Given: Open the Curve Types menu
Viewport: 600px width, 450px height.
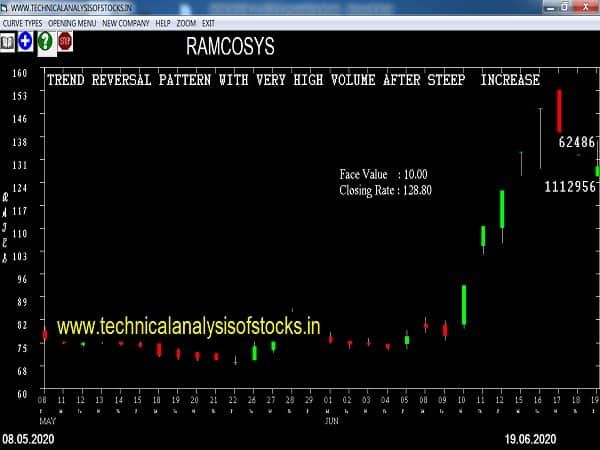Looking at the screenshot, I should (21, 22).
